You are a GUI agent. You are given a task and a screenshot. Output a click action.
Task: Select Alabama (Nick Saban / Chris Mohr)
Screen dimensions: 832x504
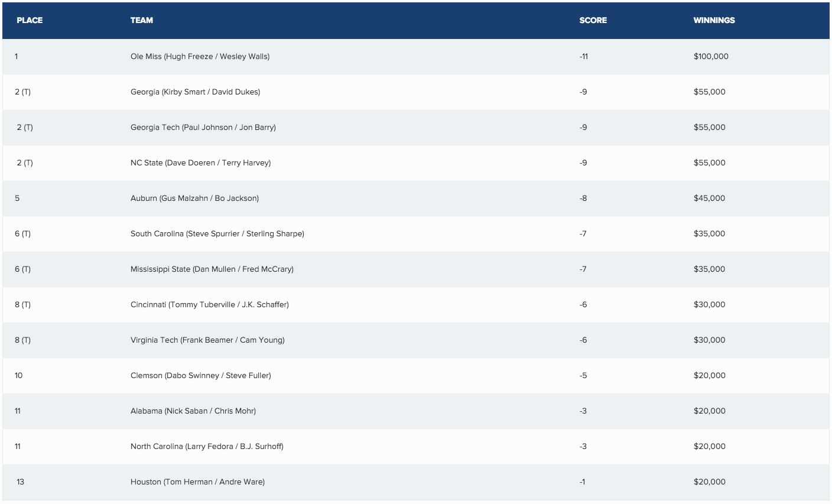click(193, 411)
